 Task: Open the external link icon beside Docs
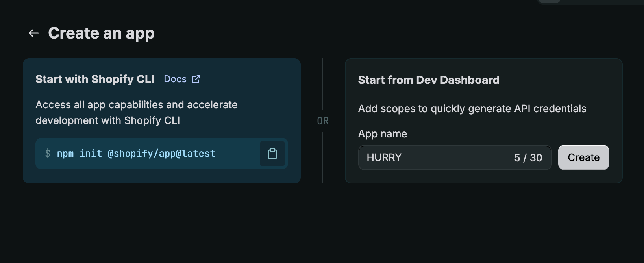pyautogui.click(x=196, y=79)
